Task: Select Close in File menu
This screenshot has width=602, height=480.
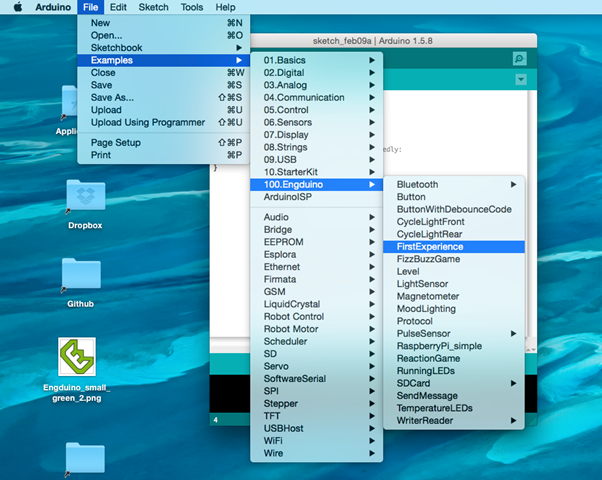Action: pos(164,73)
